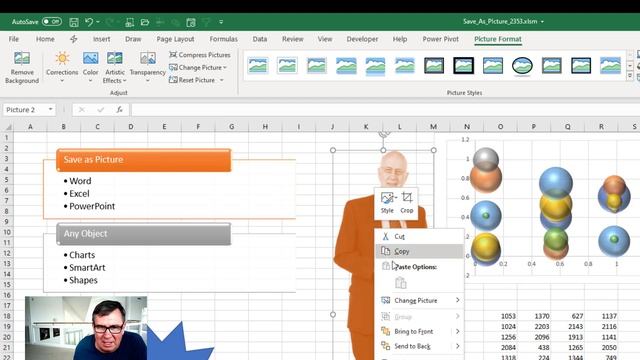
Task: Click the Save as Picture orange heading
Action: click(x=144, y=160)
